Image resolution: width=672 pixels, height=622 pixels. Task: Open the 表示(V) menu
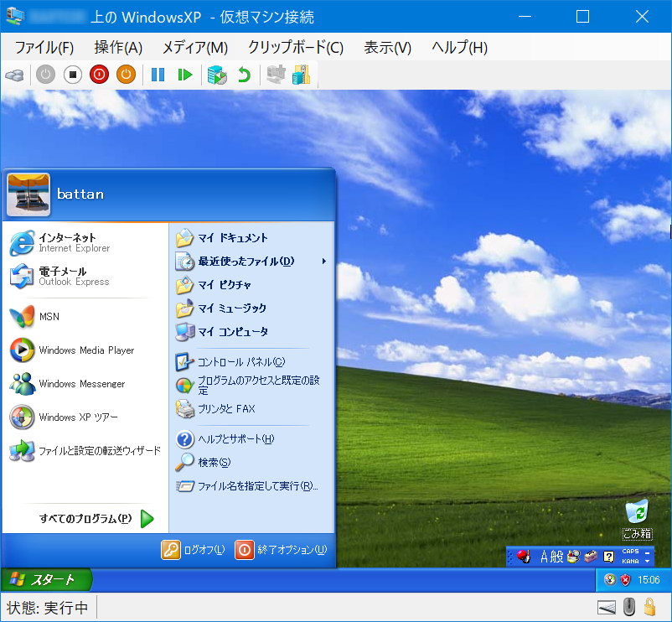coord(387,47)
